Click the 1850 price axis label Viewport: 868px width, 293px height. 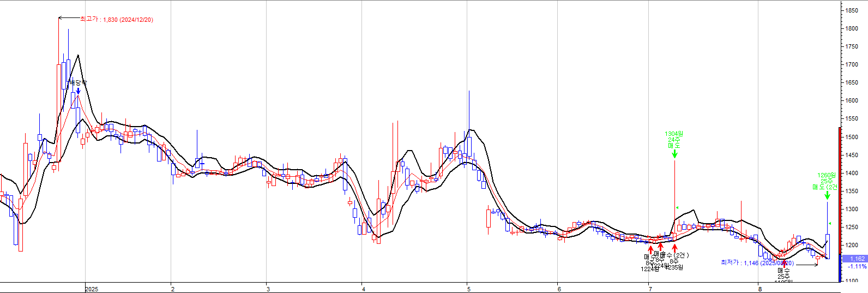pos(852,10)
